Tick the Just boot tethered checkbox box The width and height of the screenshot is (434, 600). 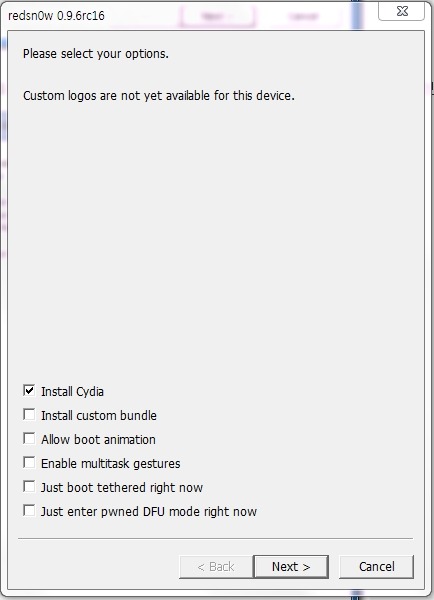pyautogui.click(x=29, y=487)
